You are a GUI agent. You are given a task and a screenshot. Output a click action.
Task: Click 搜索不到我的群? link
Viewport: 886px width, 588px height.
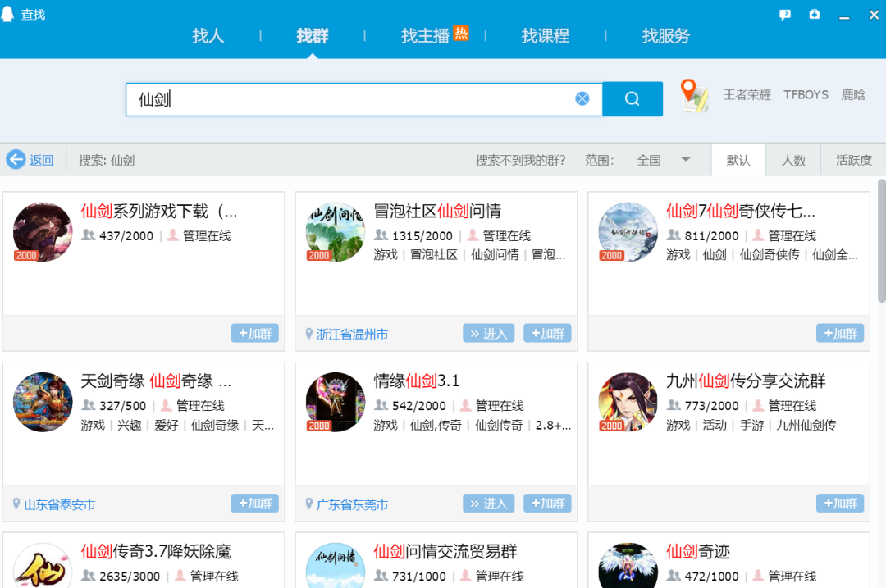point(520,161)
